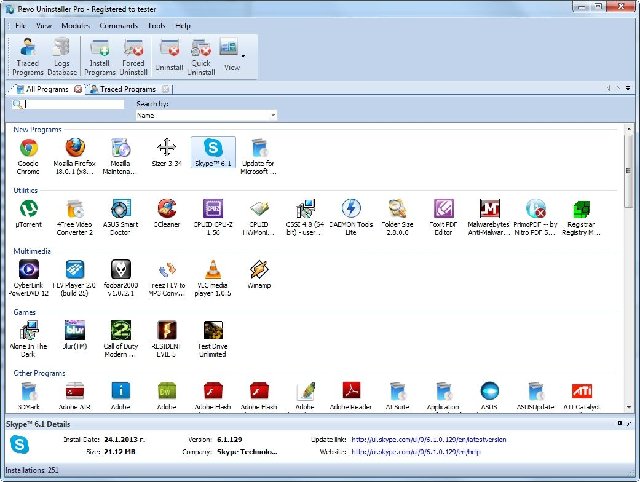Select Google Chrome in New Programs
Image resolution: width=640 pixels, height=482 pixels.
click(28, 157)
